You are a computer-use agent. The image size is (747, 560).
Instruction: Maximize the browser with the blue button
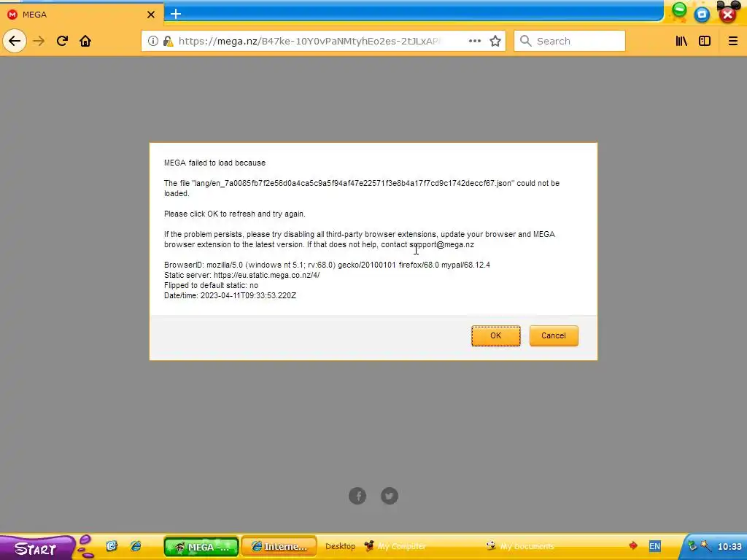tap(703, 15)
